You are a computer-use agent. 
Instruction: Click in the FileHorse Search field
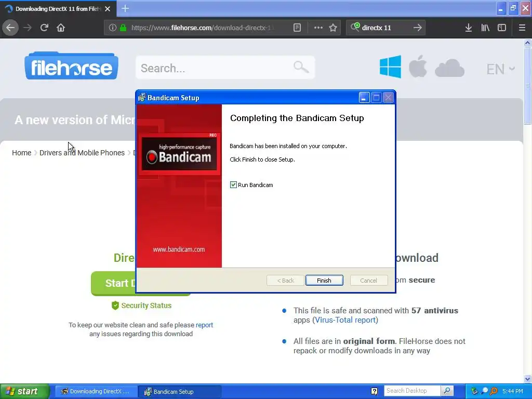tap(225, 68)
